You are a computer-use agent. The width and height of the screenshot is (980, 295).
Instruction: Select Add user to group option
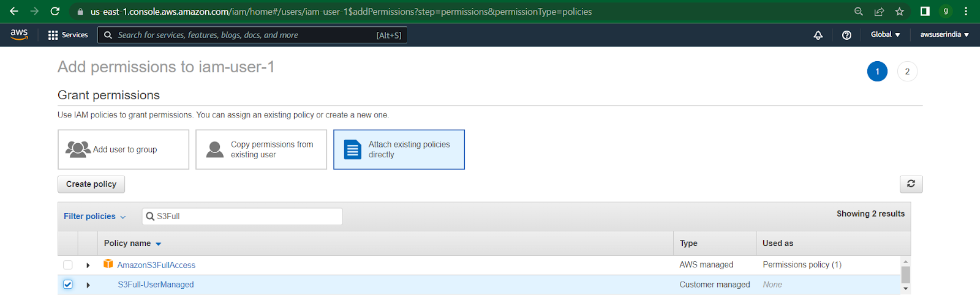tap(123, 149)
